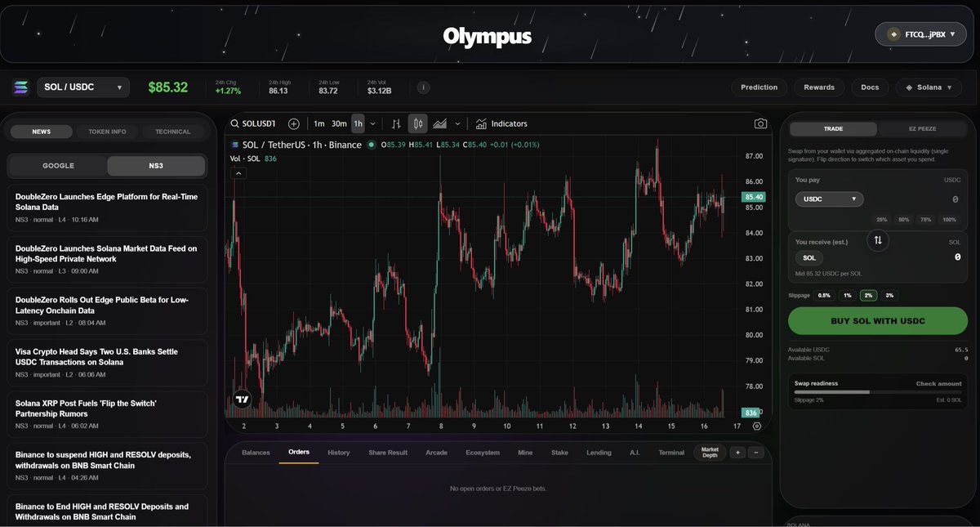Open the Stake tab
Screen dimensions: 980x527
[559, 453]
